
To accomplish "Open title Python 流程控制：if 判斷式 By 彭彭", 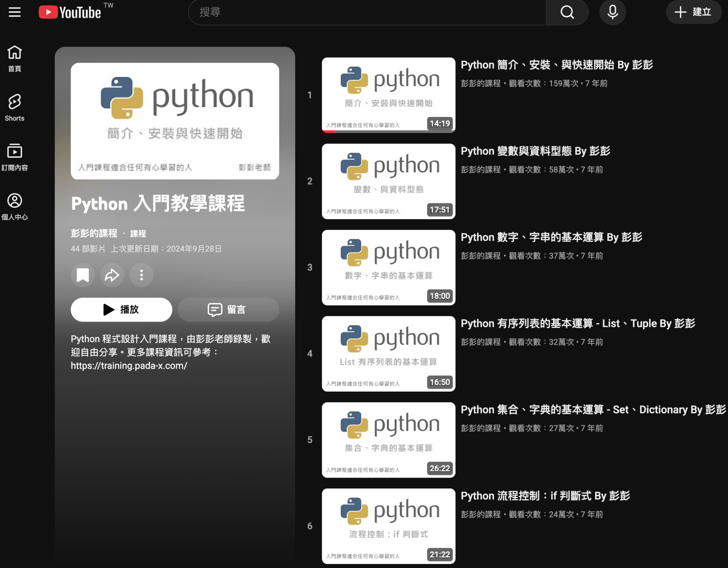I will 545,496.
